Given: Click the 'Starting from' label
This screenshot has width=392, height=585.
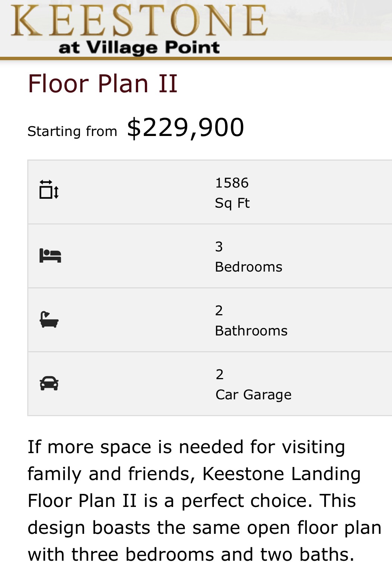Looking at the screenshot, I should [x=72, y=131].
